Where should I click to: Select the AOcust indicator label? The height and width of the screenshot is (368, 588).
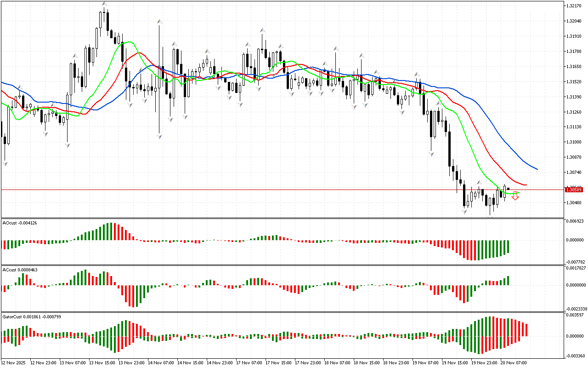click(20, 223)
